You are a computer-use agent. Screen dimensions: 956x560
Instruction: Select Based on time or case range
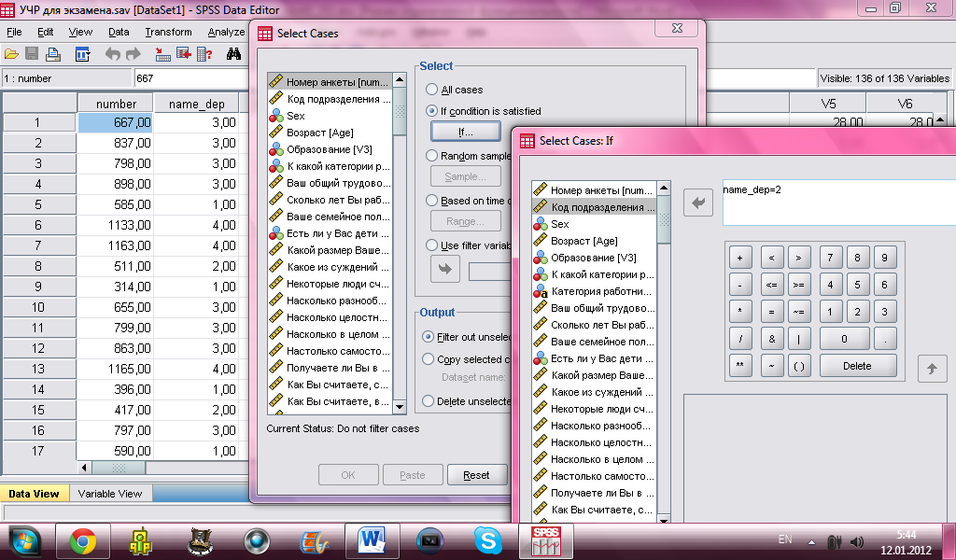coord(431,201)
